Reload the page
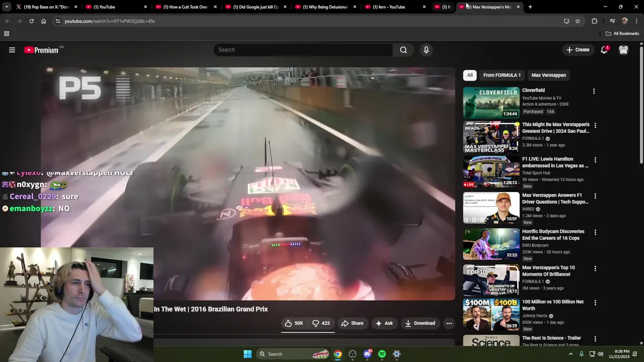Screen dimensions: 644x362 [x=31, y=21]
